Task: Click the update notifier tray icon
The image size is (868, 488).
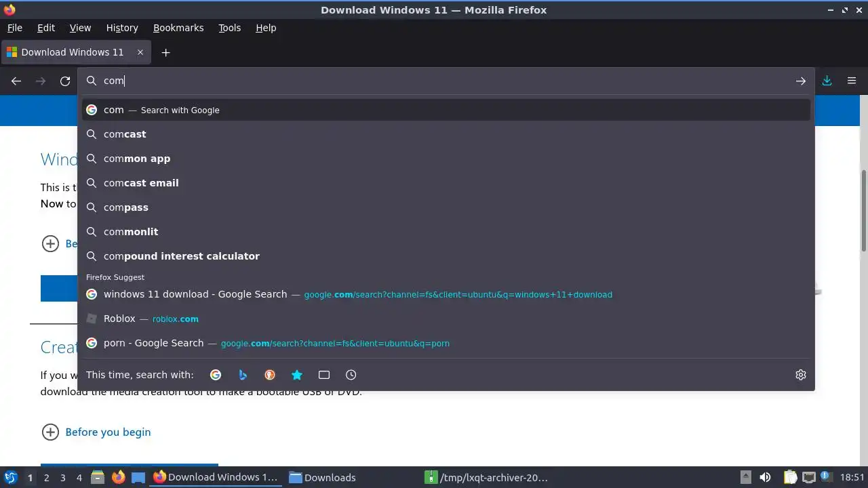Action: (x=827, y=477)
